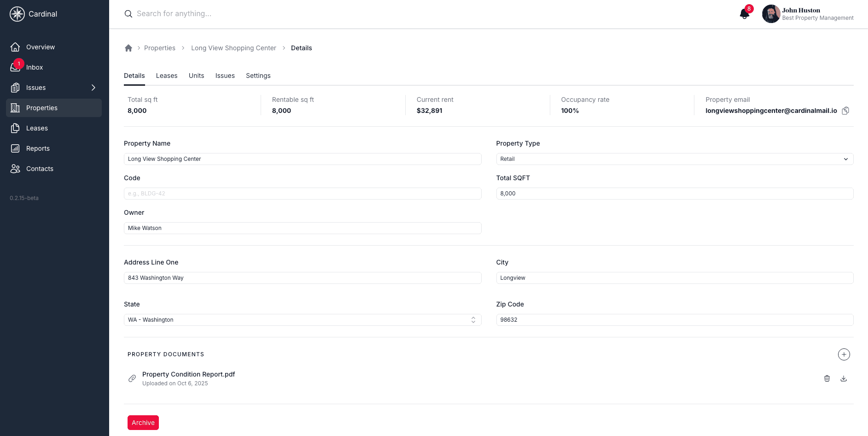Download Property Condition Report.pdf

tap(844, 378)
